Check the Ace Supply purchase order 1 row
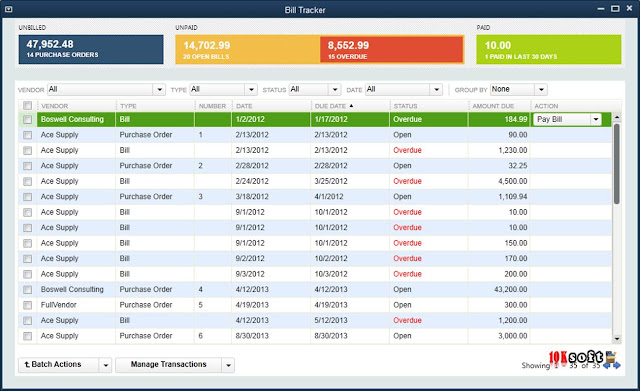The width and height of the screenshot is (640, 391). 27,135
